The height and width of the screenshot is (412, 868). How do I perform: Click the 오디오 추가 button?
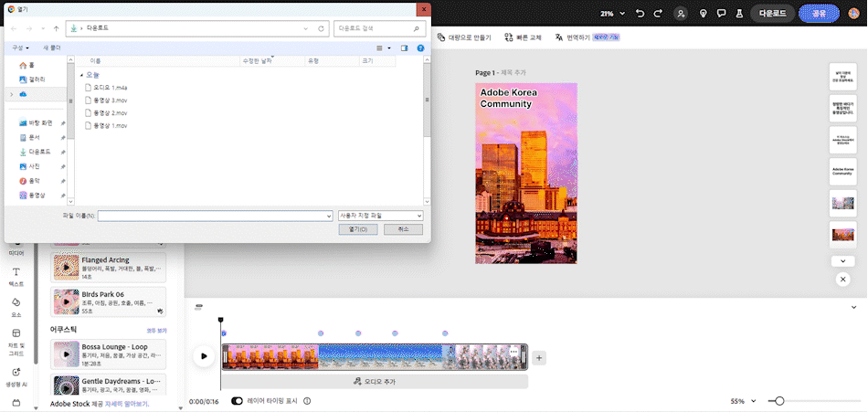point(375,382)
